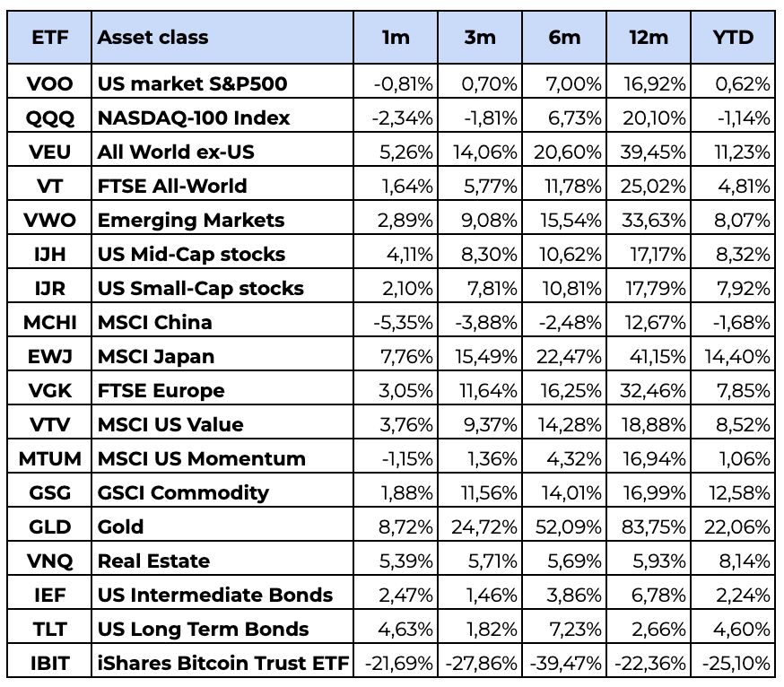Screen dimensions: 784x687
Task: Click the Asset class column header
Action: tap(152, 38)
